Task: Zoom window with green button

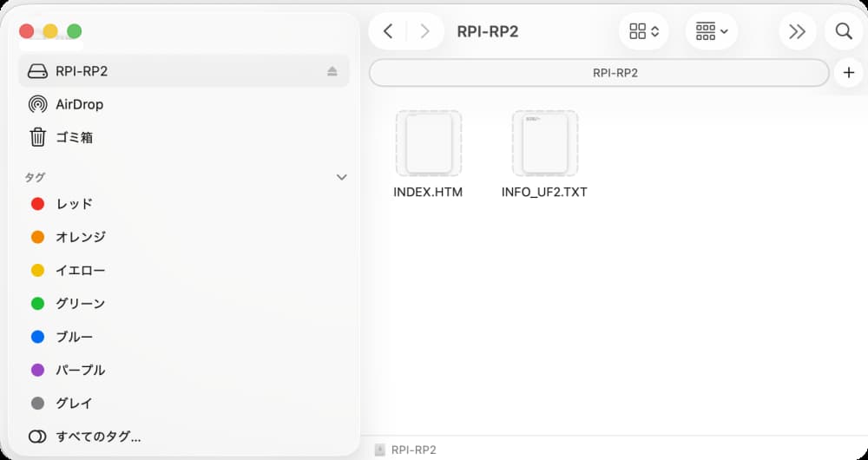Action: point(74,31)
